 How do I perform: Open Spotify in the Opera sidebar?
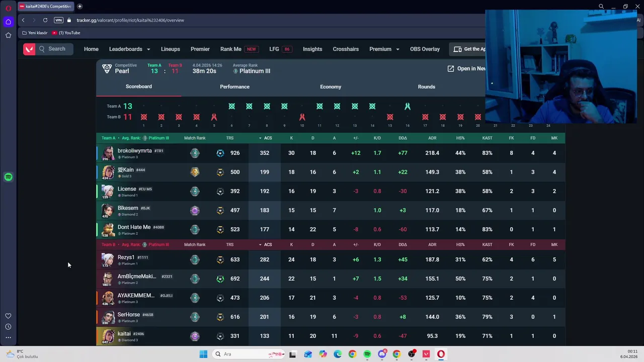pos(8,177)
